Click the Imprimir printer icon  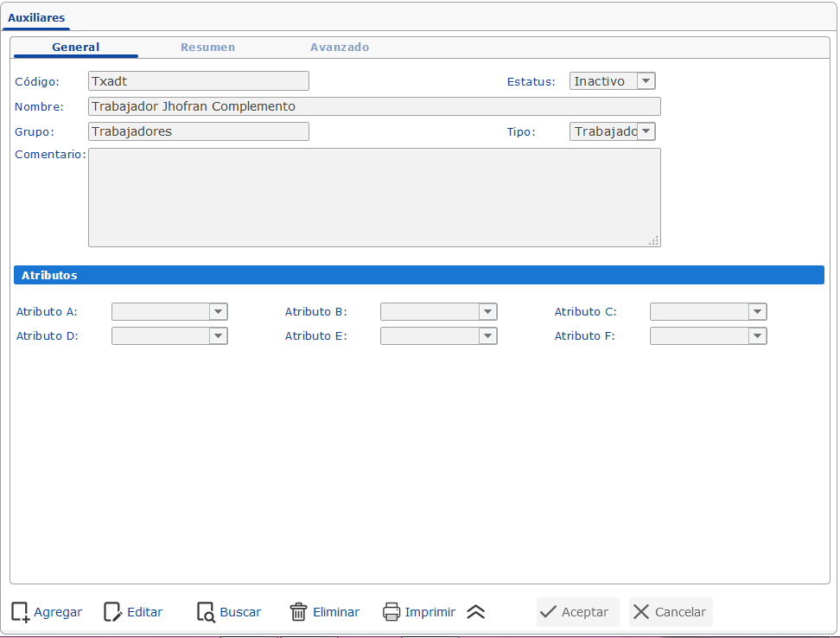point(391,612)
